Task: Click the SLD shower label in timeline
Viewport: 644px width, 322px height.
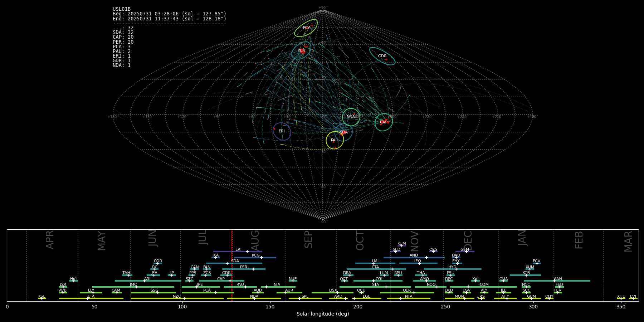Action: coord(396,250)
